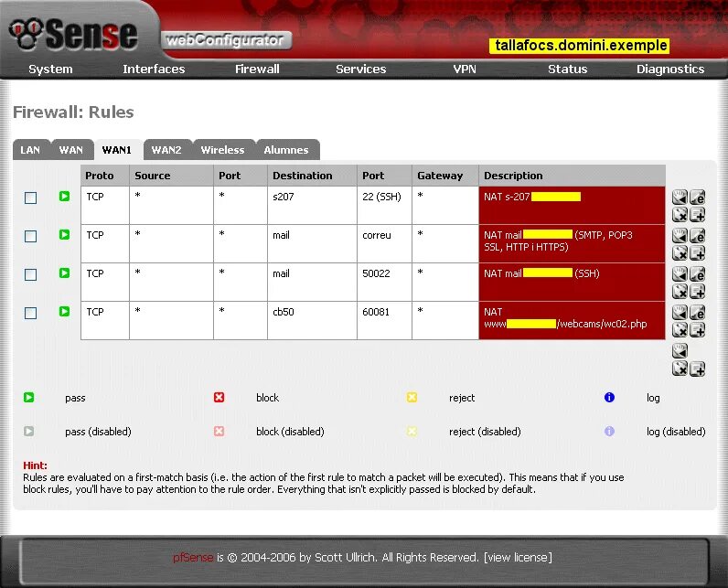Switch to the Alumnes rules tab
The height and width of the screenshot is (588, 728).
point(286,150)
